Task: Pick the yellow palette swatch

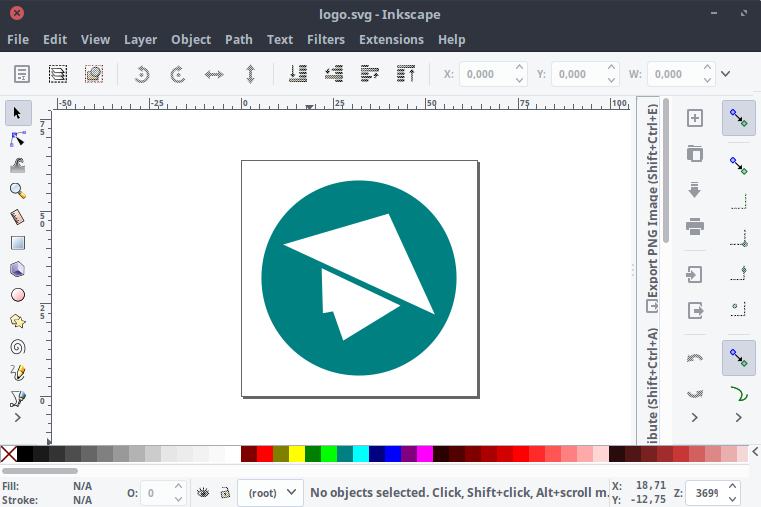Action: pos(297,454)
